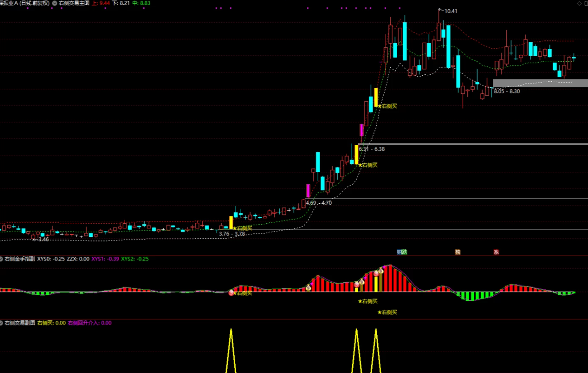Click the 右侧交易主图 main chart indicator name
Viewport: 588px width, 373px height.
click(x=73, y=3)
